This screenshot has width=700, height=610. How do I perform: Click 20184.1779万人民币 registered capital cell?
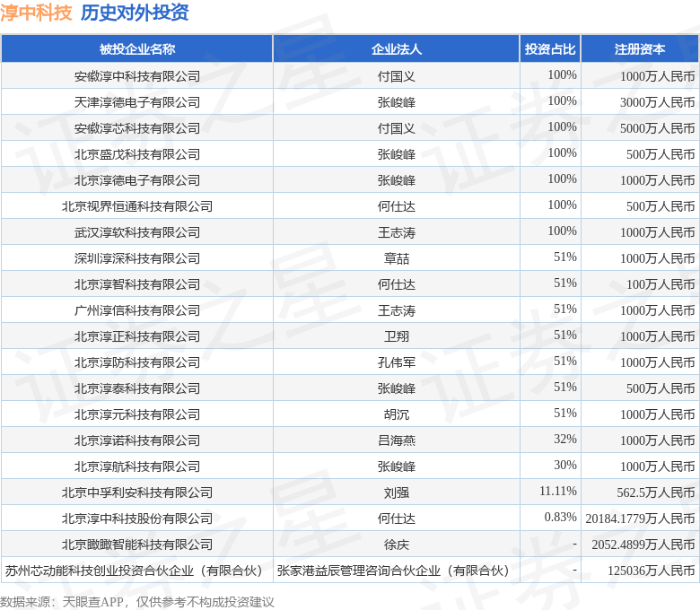click(x=640, y=518)
